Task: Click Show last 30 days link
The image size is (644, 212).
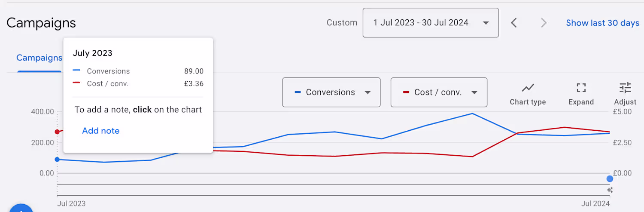Action: [x=602, y=23]
